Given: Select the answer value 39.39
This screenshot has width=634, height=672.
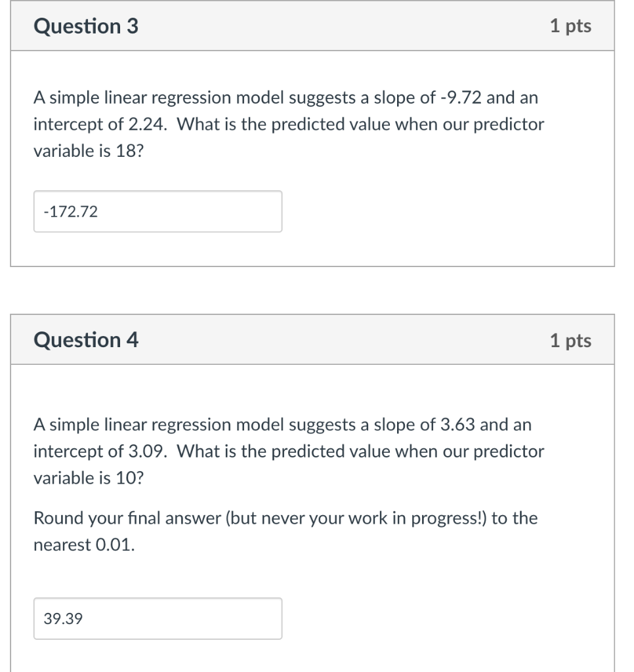Looking at the screenshot, I should click(x=63, y=618).
